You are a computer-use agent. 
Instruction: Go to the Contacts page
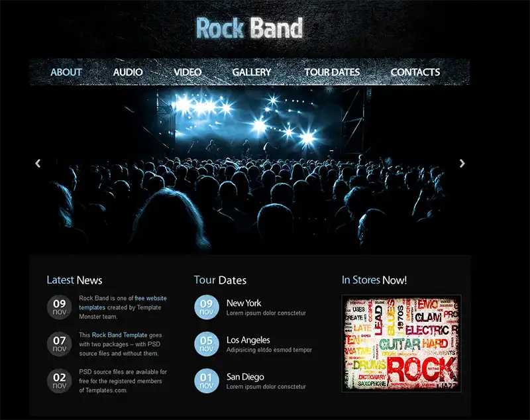415,72
